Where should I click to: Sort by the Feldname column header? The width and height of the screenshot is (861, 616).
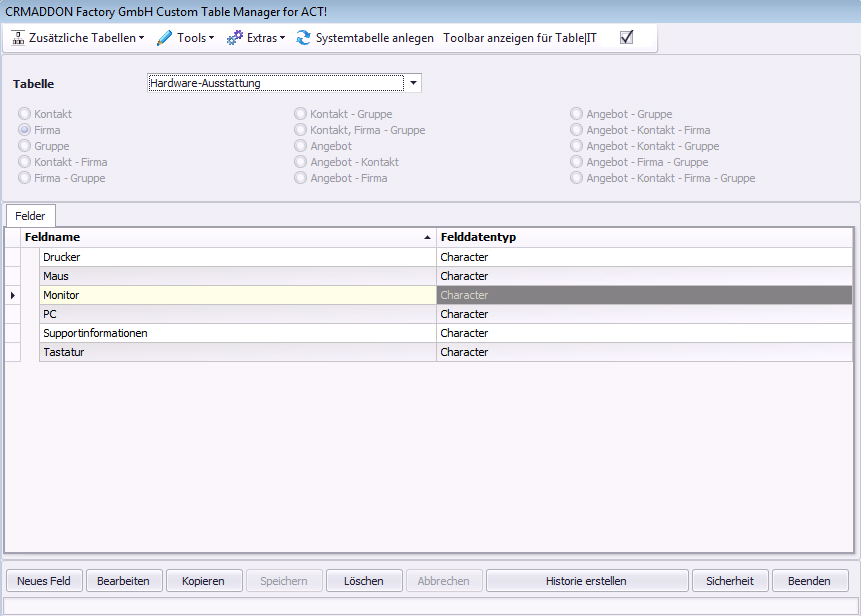coord(228,237)
